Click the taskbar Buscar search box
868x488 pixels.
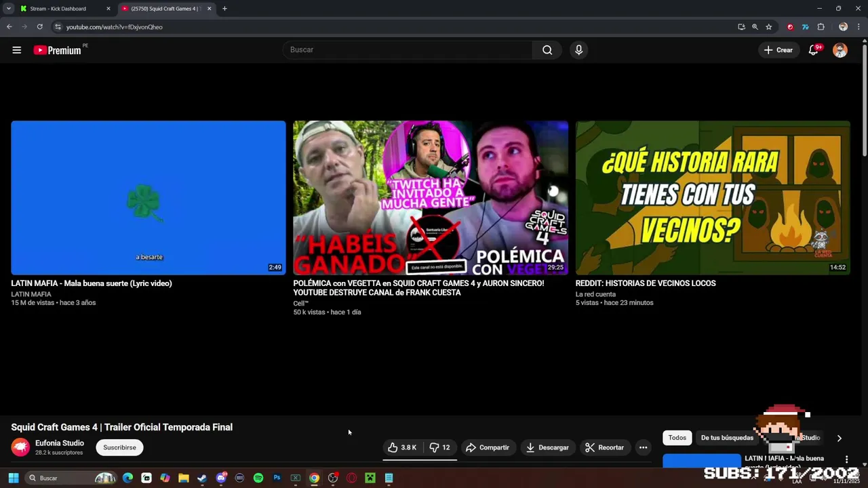click(71, 478)
